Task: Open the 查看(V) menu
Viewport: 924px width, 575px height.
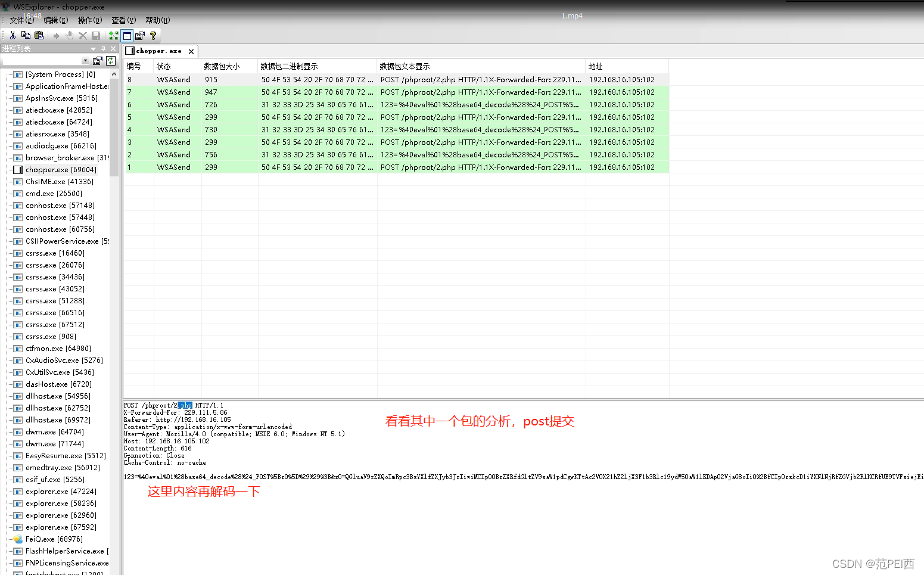Action: coord(124,20)
